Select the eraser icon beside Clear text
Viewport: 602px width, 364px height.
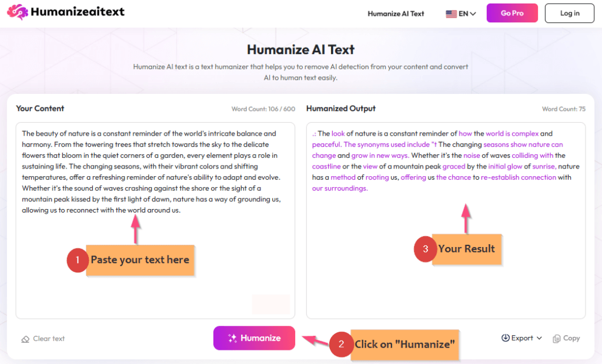tap(25, 338)
